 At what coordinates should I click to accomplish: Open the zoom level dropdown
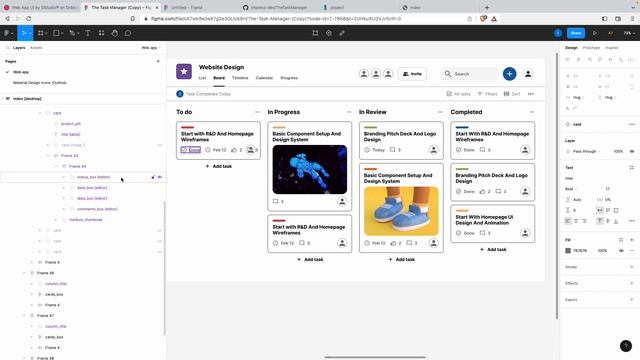point(629,33)
